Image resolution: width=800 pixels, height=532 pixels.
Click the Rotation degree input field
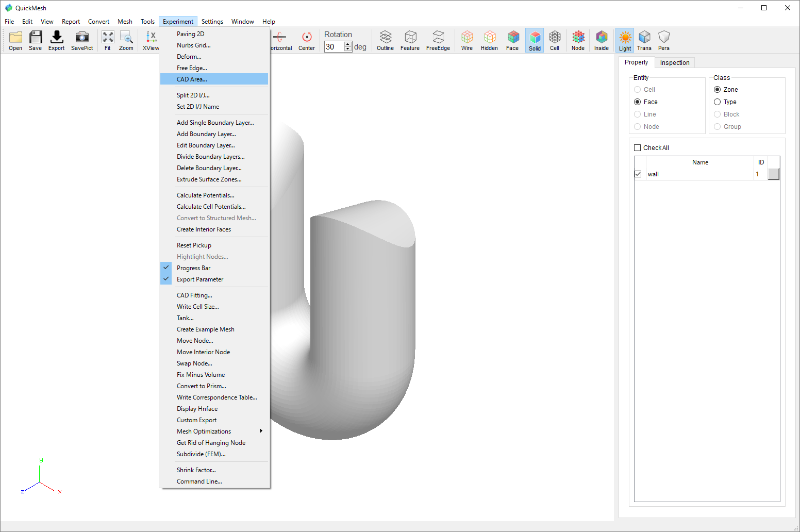[x=334, y=47]
